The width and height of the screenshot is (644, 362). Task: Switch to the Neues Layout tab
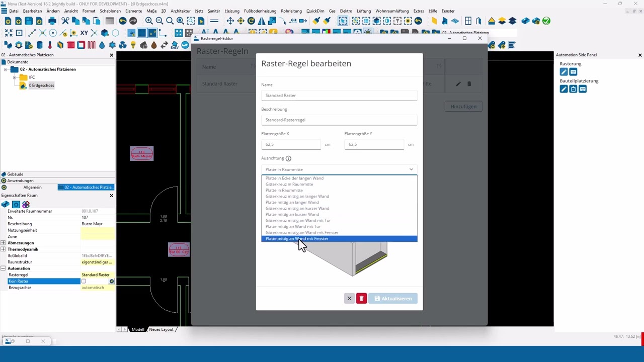pyautogui.click(x=161, y=329)
